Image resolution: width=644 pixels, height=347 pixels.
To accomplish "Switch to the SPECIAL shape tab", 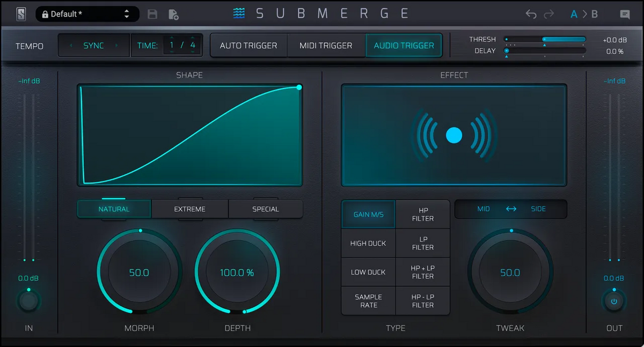I will pos(266,209).
